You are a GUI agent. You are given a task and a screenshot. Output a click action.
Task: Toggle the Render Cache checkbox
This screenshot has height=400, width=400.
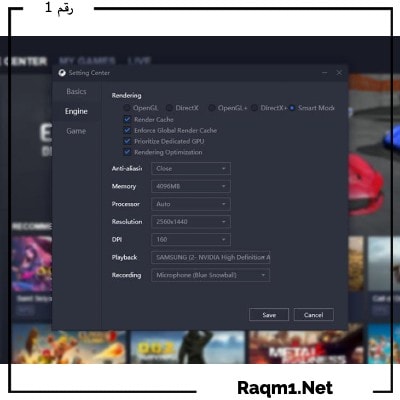127,119
